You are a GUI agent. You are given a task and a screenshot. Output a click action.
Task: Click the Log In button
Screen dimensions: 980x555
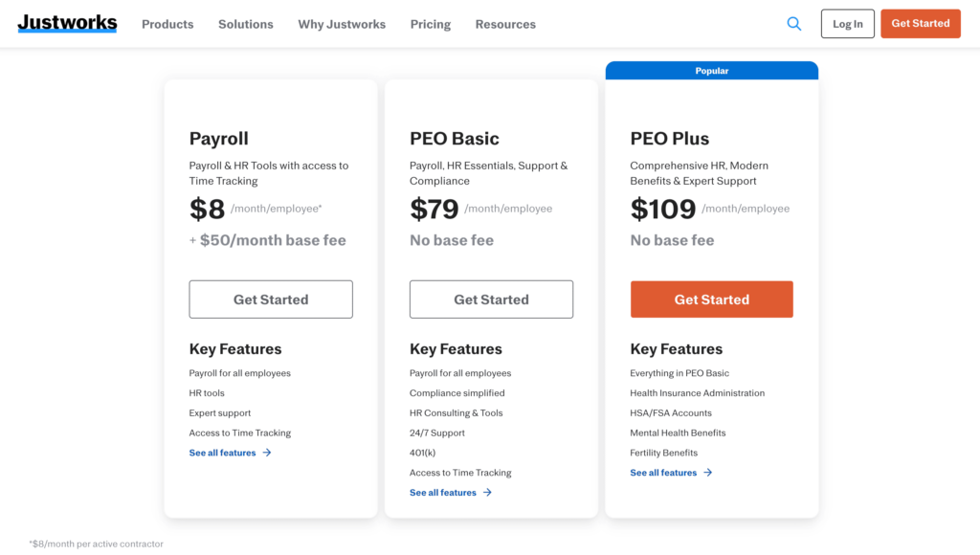pyautogui.click(x=847, y=23)
